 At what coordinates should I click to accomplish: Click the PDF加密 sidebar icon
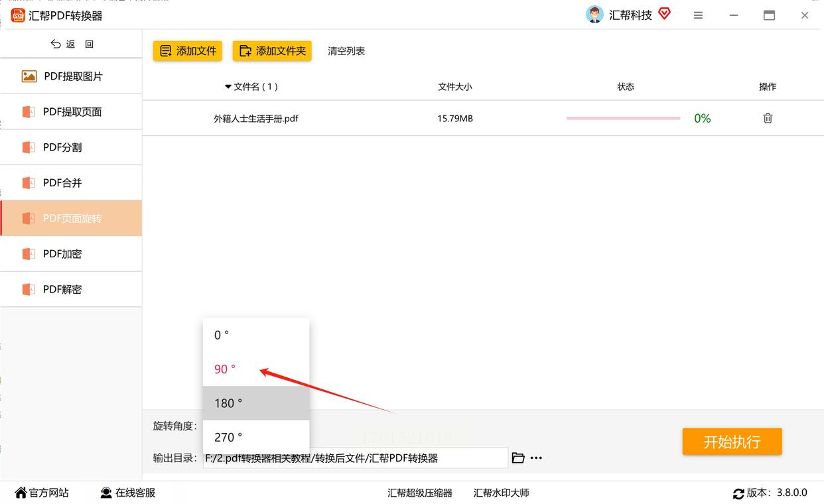click(x=28, y=253)
